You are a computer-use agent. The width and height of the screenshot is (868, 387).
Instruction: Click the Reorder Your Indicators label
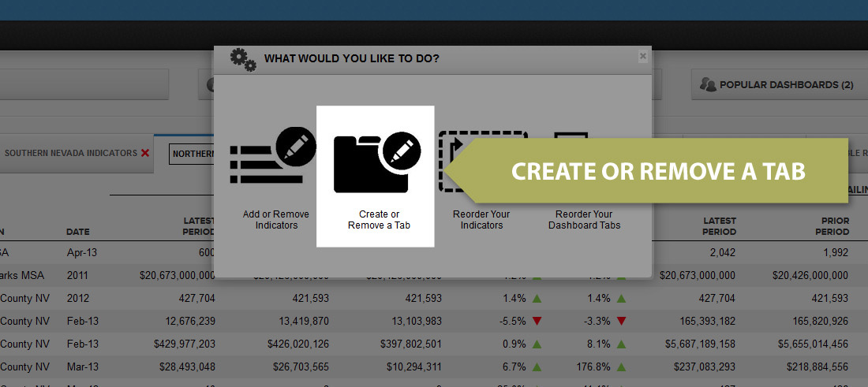[x=481, y=220]
